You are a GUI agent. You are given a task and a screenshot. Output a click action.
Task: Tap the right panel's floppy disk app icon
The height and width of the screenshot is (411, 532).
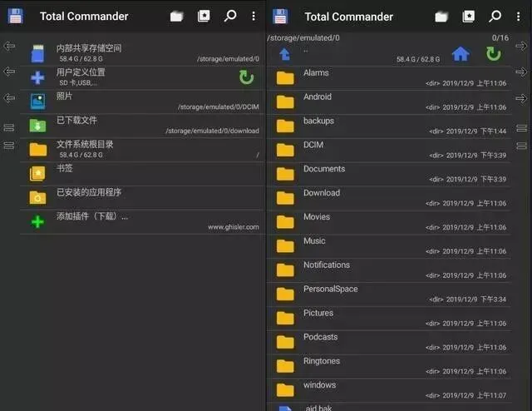click(280, 17)
